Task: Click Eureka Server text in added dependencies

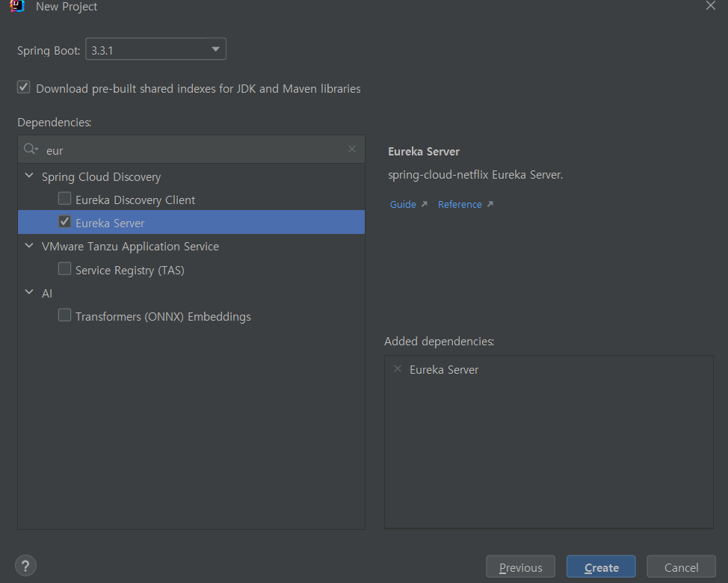Action: (x=444, y=369)
